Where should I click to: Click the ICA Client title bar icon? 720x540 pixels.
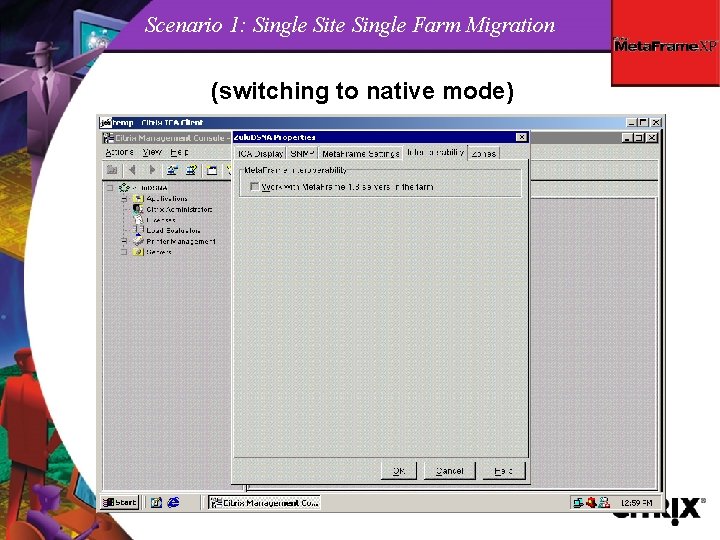106,123
